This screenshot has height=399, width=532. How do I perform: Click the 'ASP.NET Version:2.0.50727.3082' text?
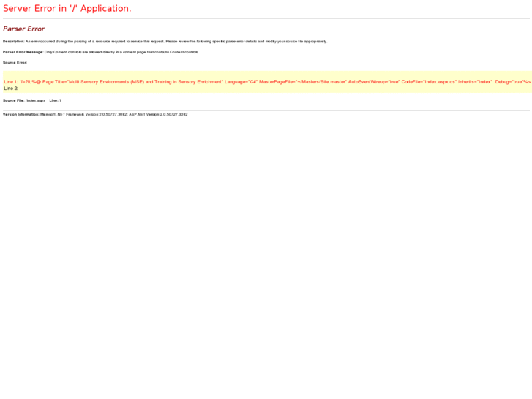tap(158, 114)
